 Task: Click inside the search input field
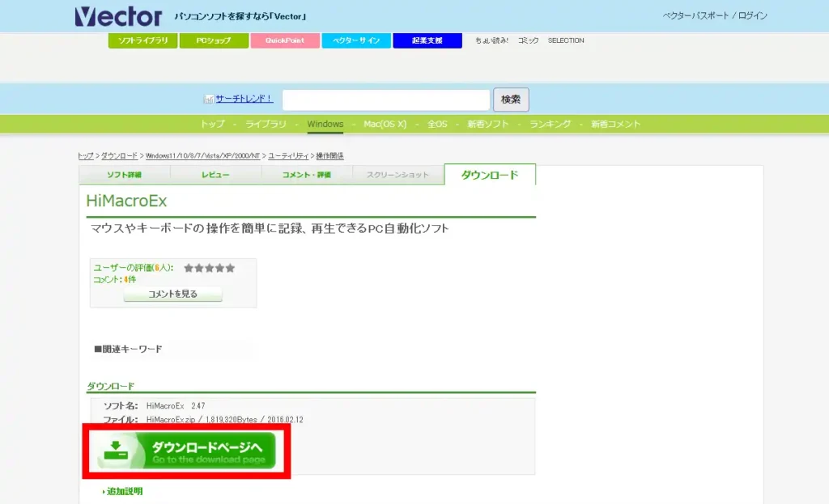click(x=385, y=99)
